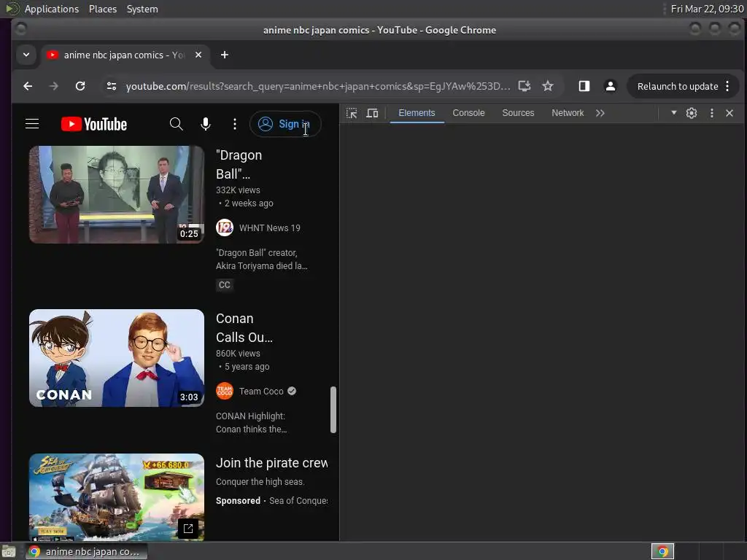Viewport: 747px width, 560px height.
Task: Open Chrome three-dot menu beside Relaunch
Action: [727, 86]
